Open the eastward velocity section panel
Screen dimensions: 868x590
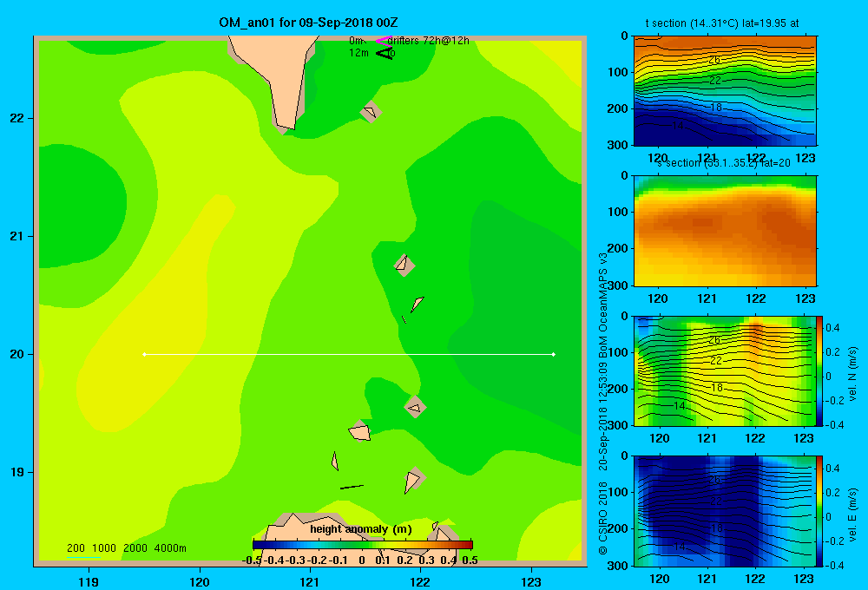(x=725, y=511)
